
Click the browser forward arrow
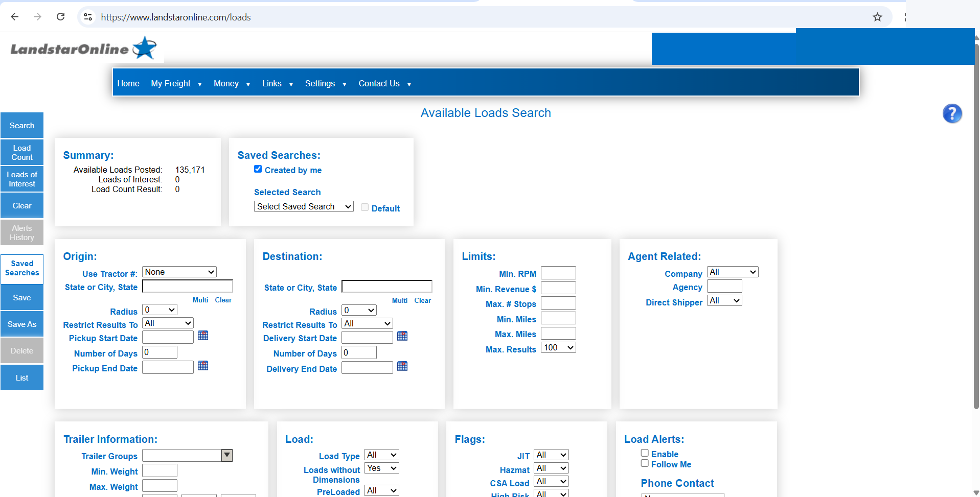[37, 17]
